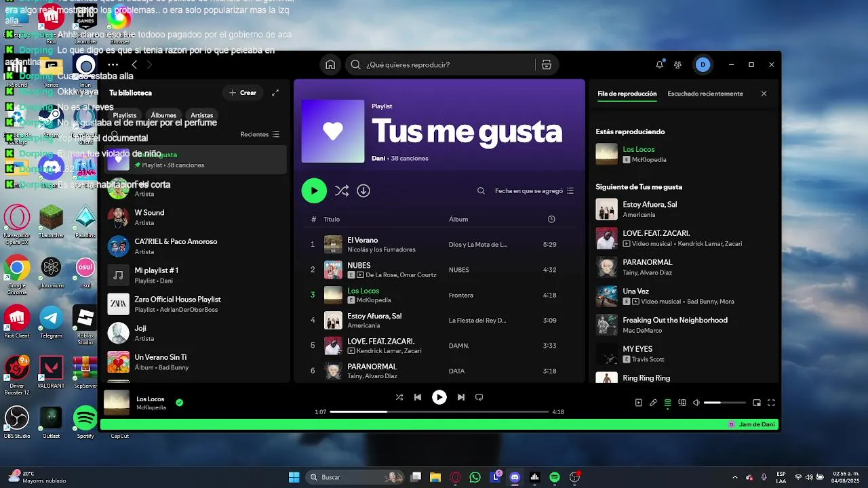Select 'NUBES' track title
Screen dimensions: 868x488
[359, 266]
